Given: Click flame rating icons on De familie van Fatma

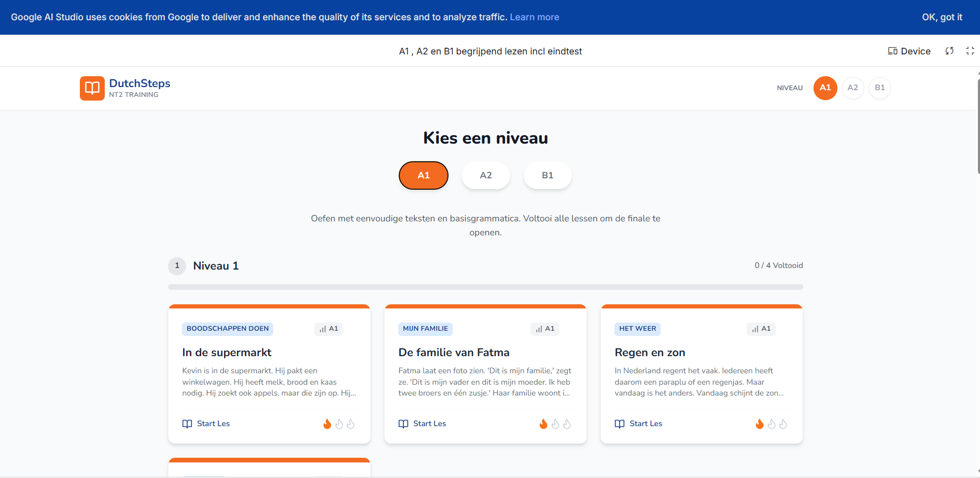Looking at the screenshot, I should point(555,424).
